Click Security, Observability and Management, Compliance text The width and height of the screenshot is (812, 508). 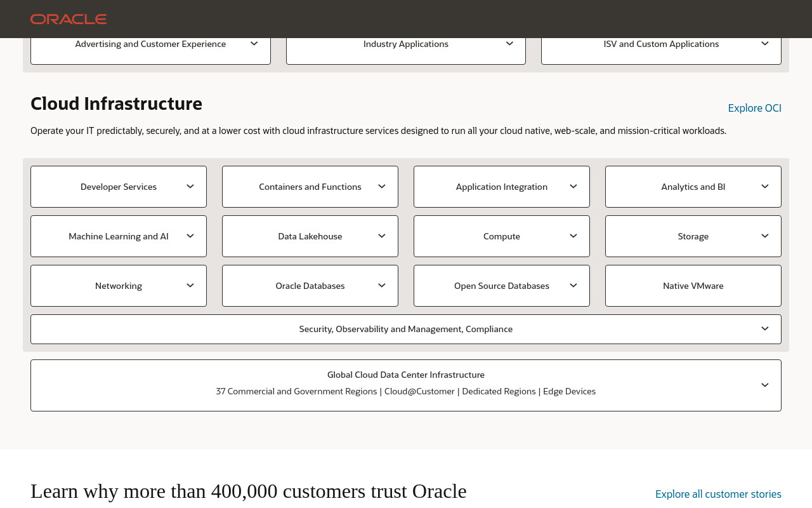tap(406, 329)
